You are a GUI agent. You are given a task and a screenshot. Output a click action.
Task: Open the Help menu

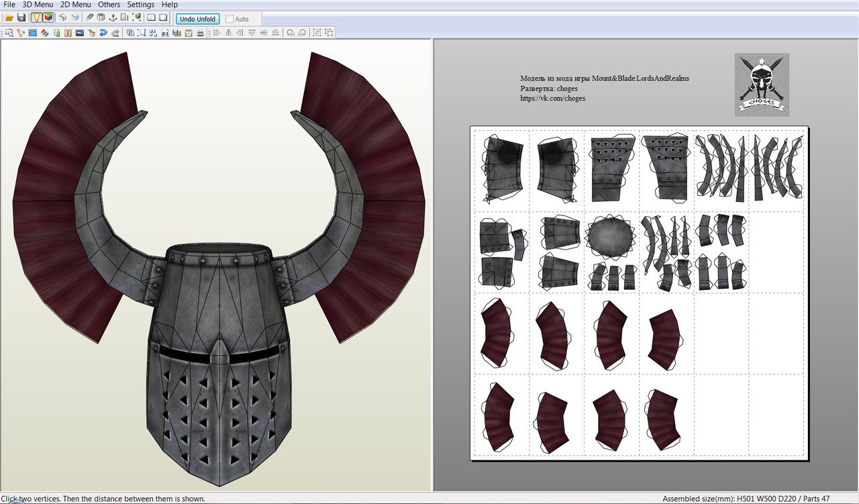tap(170, 5)
